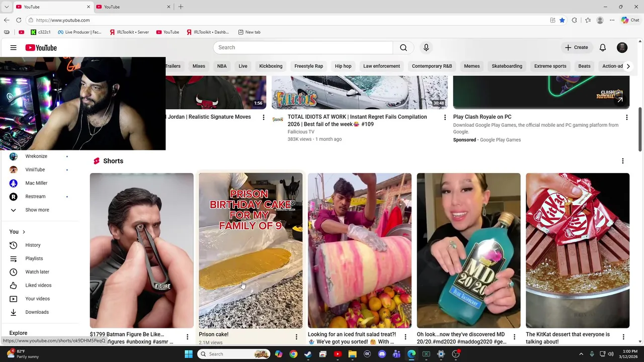Open the Windows Start menu

pos(189,354)
